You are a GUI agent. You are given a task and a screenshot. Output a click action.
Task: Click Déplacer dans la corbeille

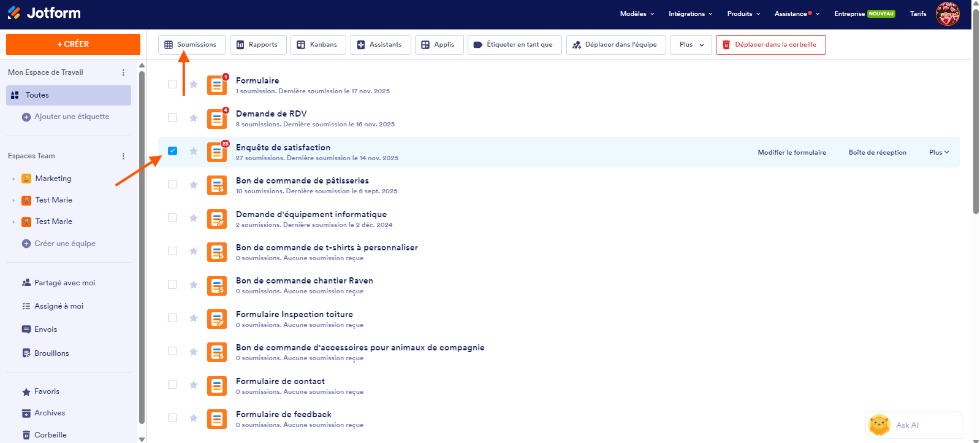pyautogui.click(x=771, y=45)
